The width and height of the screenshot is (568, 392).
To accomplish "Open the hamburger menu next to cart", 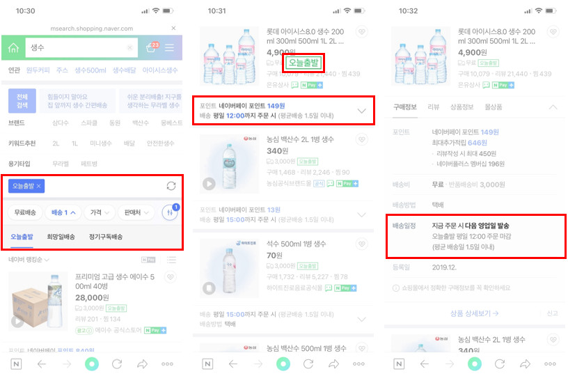I will [170, 48].
